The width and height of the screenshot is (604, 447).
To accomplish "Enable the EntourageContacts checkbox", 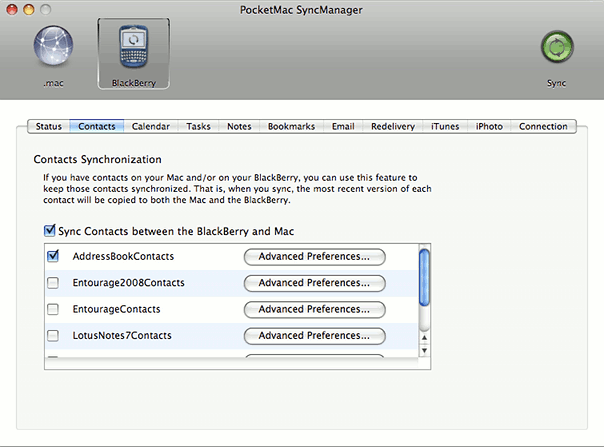I will point(53,309).
